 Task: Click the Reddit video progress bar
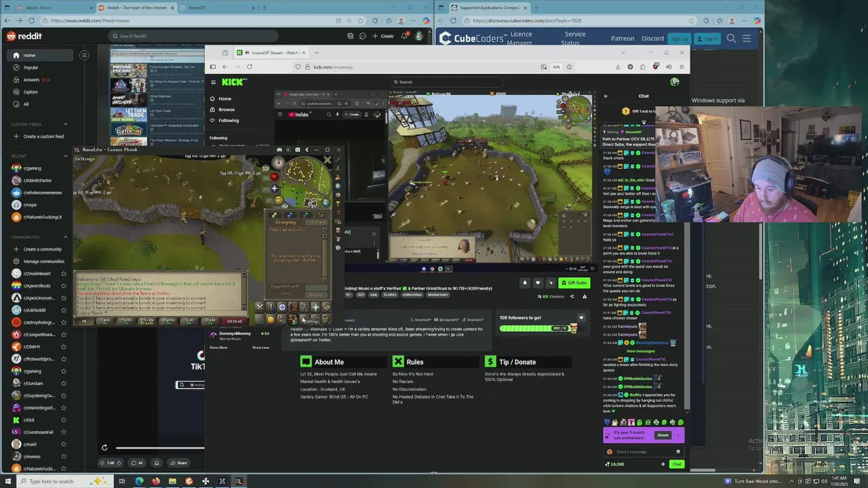click(160, 447)
